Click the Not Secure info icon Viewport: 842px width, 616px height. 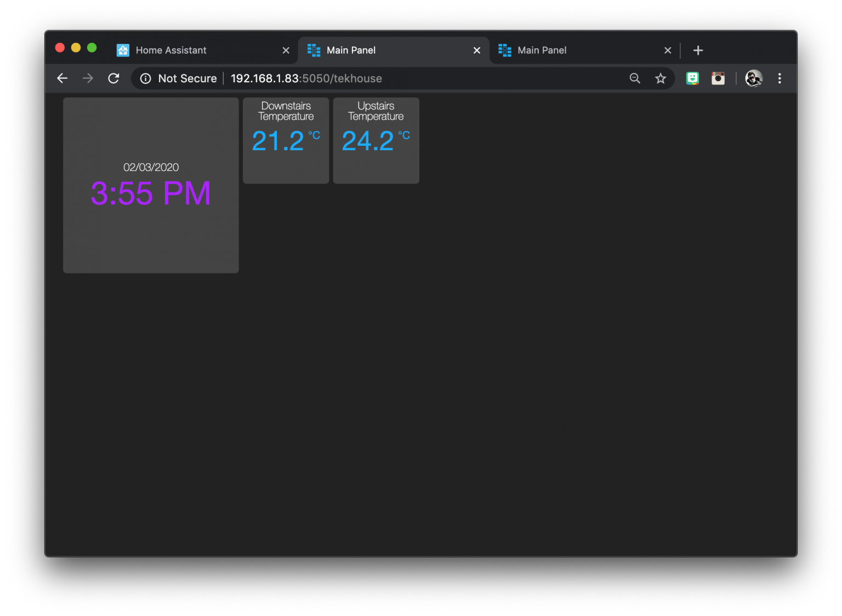click(x=145, y=78)
